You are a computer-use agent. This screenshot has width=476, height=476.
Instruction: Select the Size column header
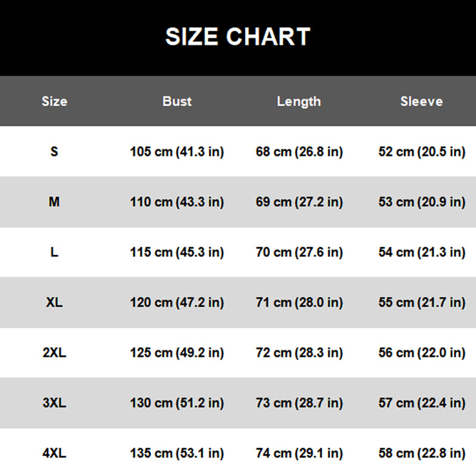tap(54, 101)
